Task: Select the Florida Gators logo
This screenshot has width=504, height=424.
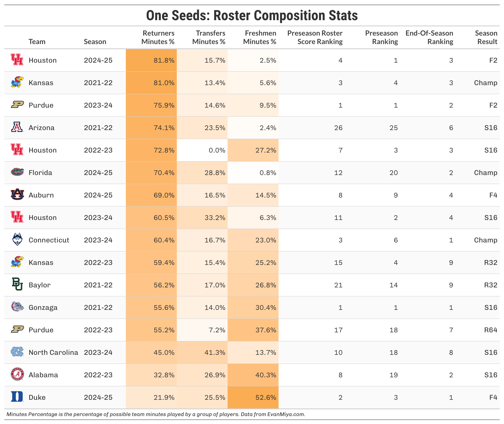Action: click(17, 172)
